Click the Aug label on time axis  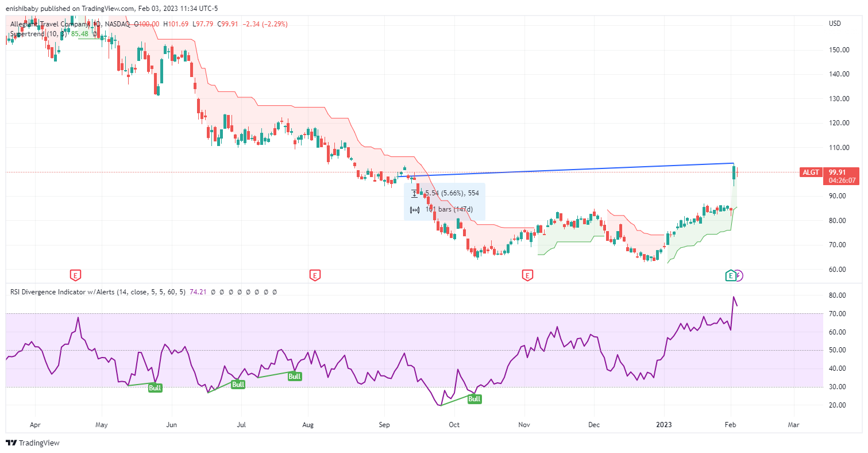click(308, 425)
